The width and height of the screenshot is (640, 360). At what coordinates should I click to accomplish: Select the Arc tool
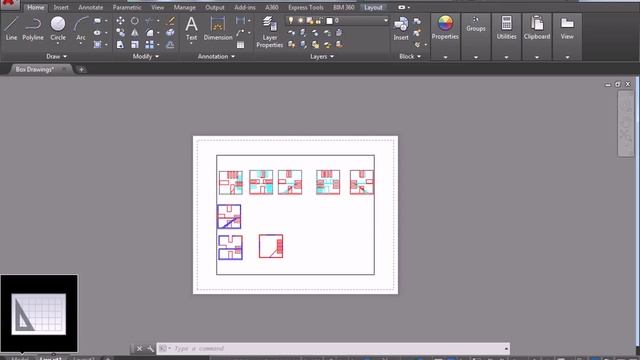tap(81, 29)
